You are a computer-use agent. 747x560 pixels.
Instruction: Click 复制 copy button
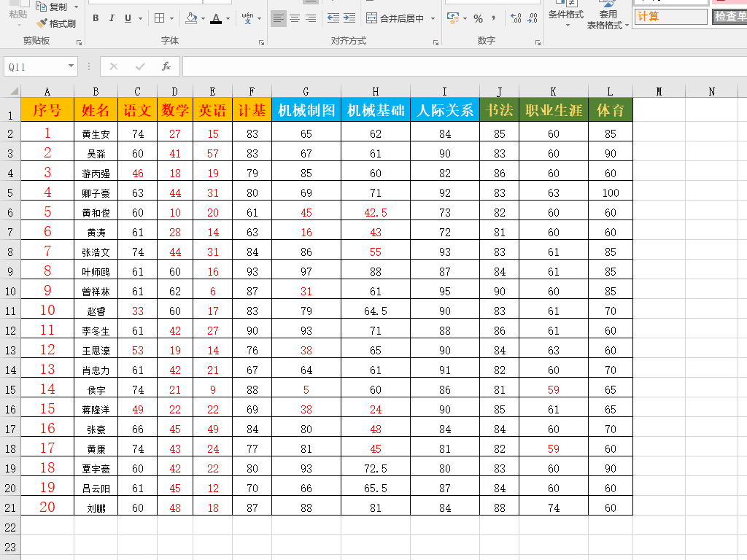pyautogui.click(x=52, y=7)
